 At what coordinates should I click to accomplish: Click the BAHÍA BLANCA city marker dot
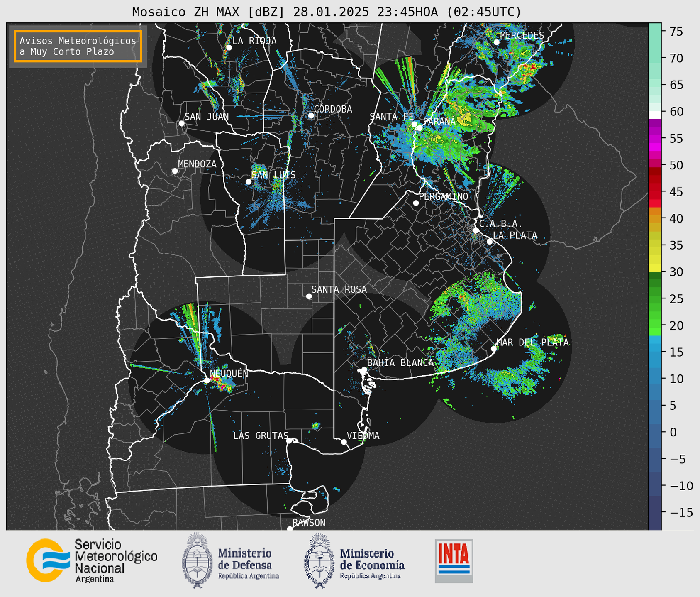tap(364, 369)
